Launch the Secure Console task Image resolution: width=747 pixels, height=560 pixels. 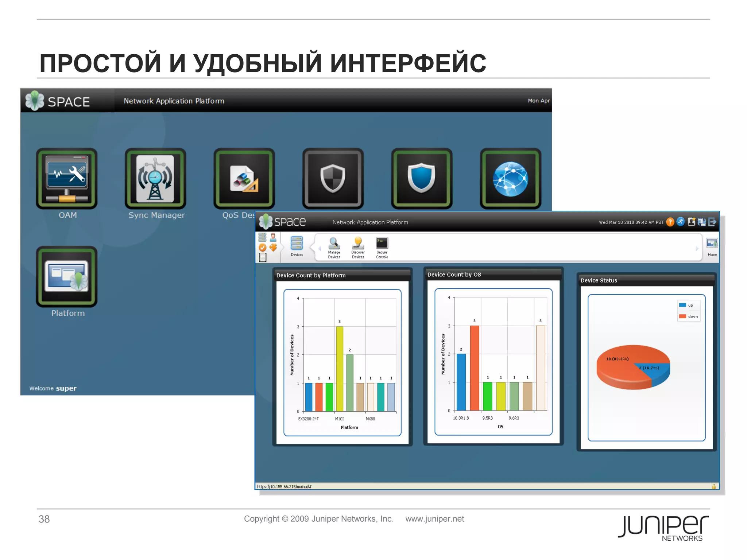pos(382,248)
